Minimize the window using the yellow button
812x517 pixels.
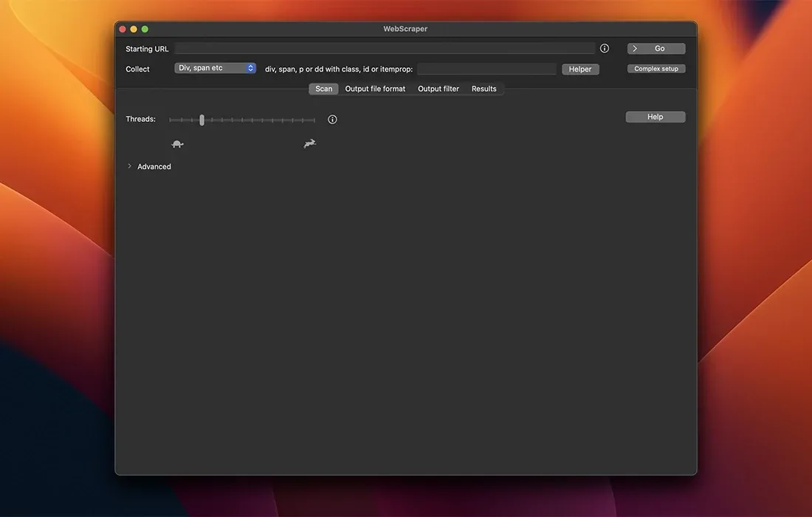point(134,29)
